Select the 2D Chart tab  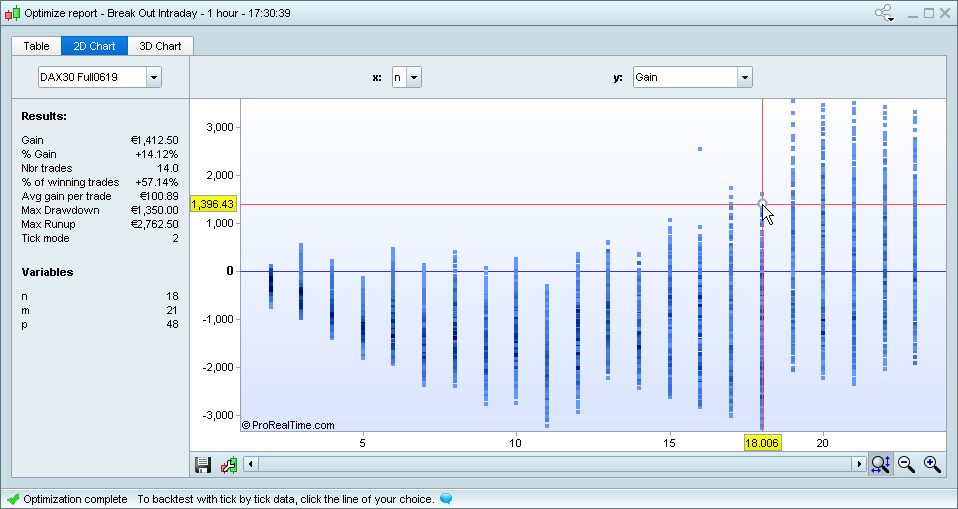coord(95,46)
